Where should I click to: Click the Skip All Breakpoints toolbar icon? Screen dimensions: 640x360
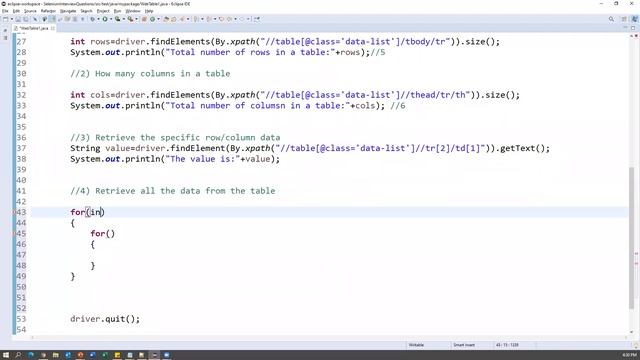pyautogui.click(x=35, y=19)
